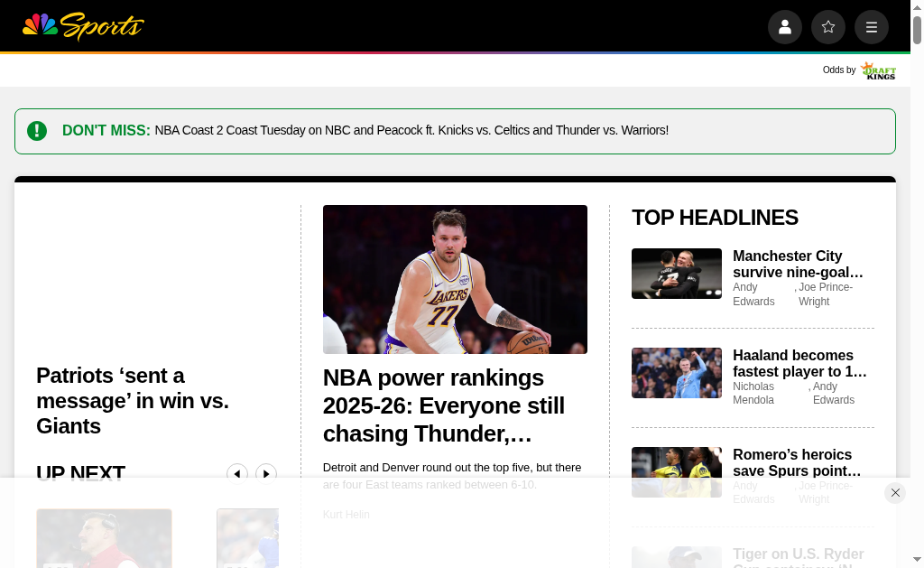Viewport: 924px width, 568px height.
Task: Open favorites with the star icon
Action: click(827, 27)
